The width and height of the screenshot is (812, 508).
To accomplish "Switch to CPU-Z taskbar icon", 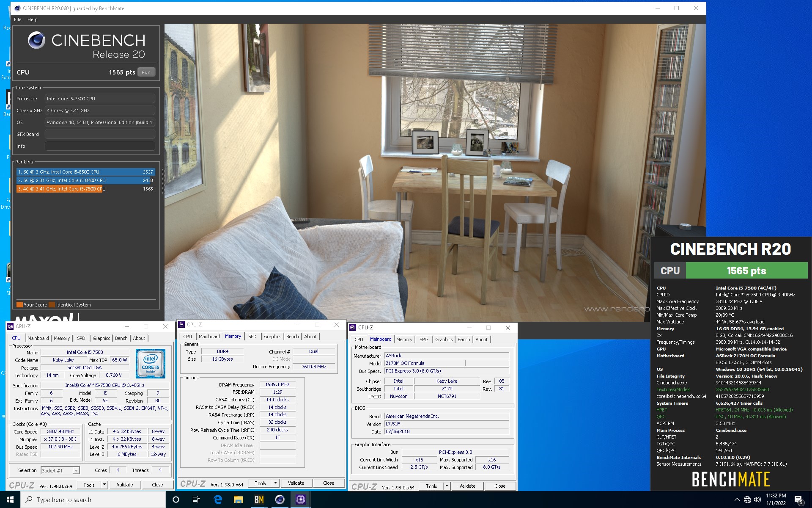I will pos(301,500).
